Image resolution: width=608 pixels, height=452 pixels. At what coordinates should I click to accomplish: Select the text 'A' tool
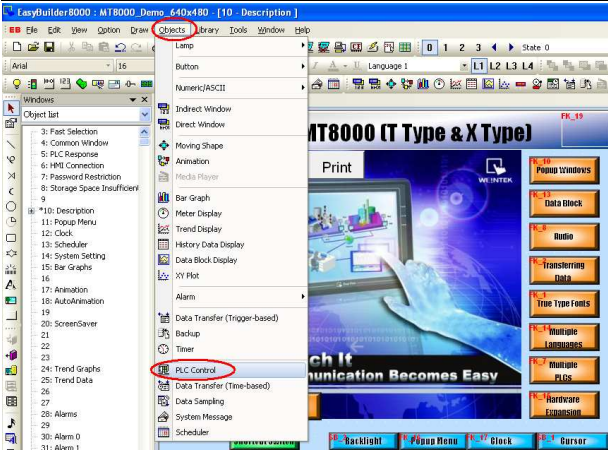point(11,285)
